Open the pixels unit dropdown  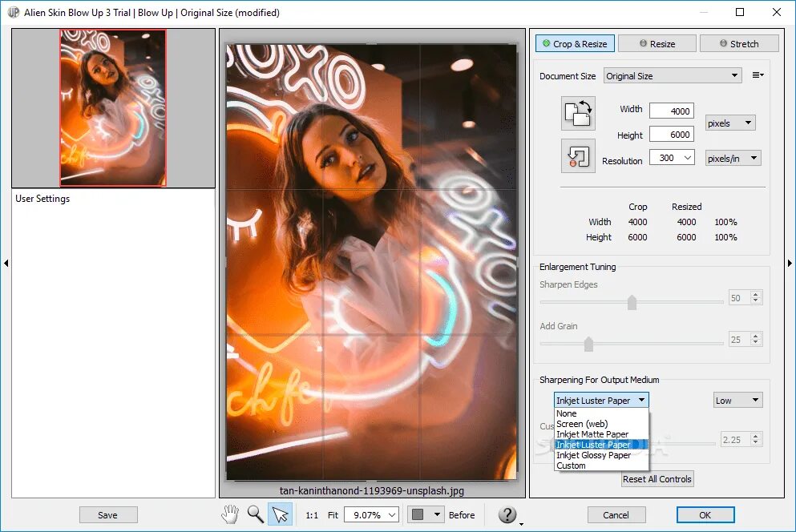click(729, 123)
